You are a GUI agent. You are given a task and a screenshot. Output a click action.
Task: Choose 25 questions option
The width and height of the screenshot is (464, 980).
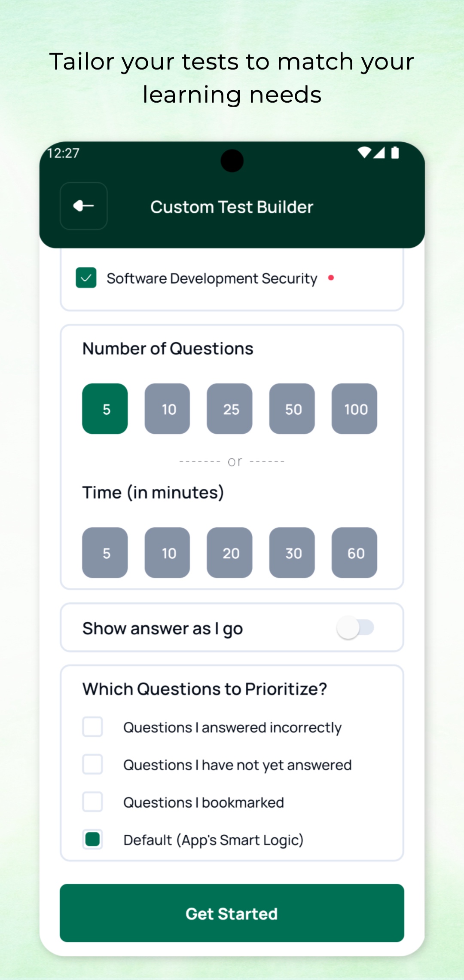point(229,409)
